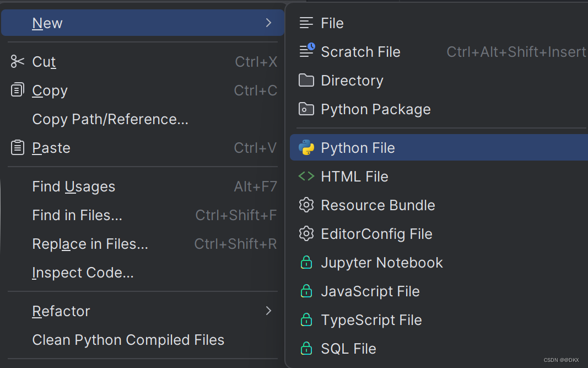Screen dimensions: 588x368
Task: Open Replace in Files
Action: pyautogui.click(x=89, y=243)
